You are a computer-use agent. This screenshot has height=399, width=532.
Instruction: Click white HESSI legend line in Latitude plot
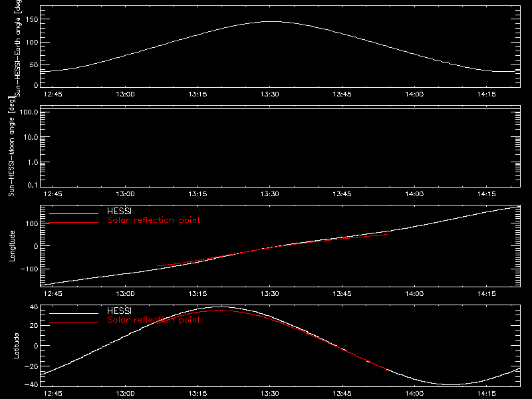tap(74, 313)
